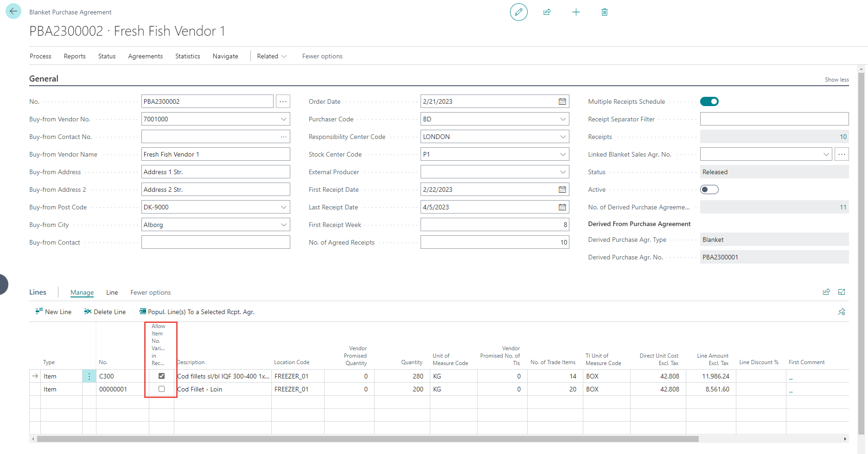Image resolution: width=868 pixels, height=454 pixels.
Task: Open the Buy-from City dropdown
Action: tap(283, 225)
